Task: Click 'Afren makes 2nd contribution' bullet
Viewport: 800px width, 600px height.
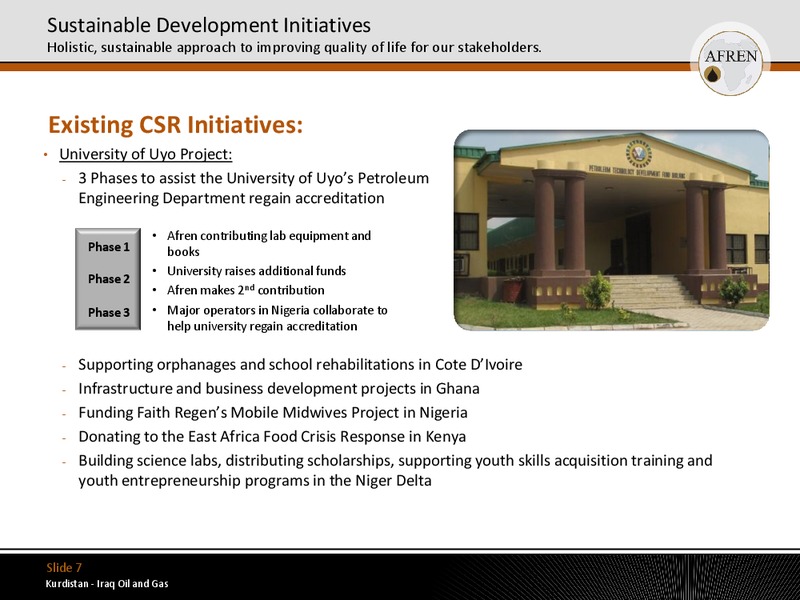Action: [x=245, y=290]
